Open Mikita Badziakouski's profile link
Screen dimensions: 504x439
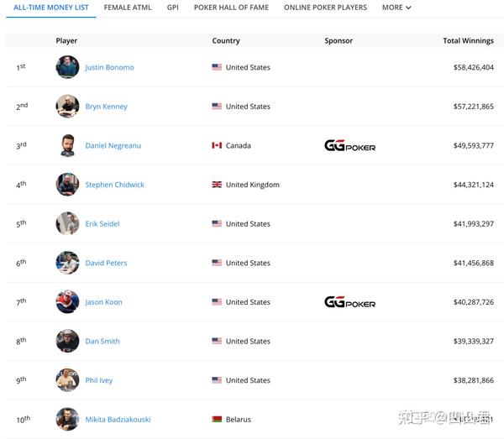[118, 420]
